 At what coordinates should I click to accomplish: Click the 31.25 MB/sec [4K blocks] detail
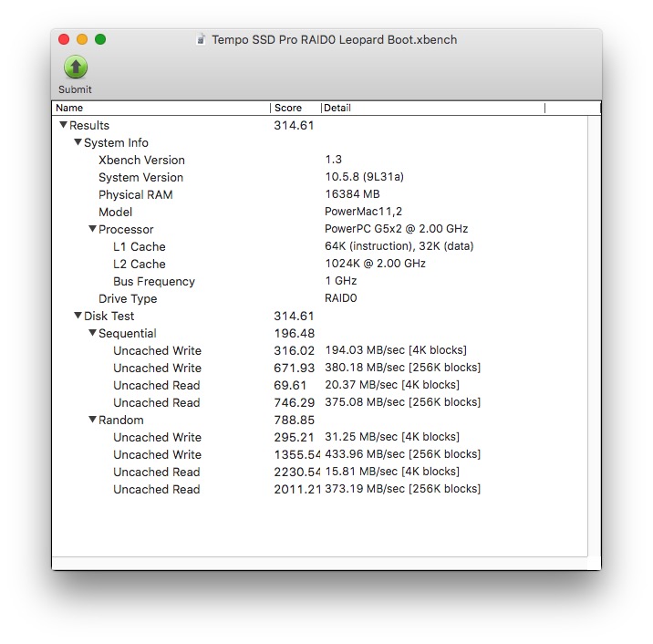tap(392, 437)
